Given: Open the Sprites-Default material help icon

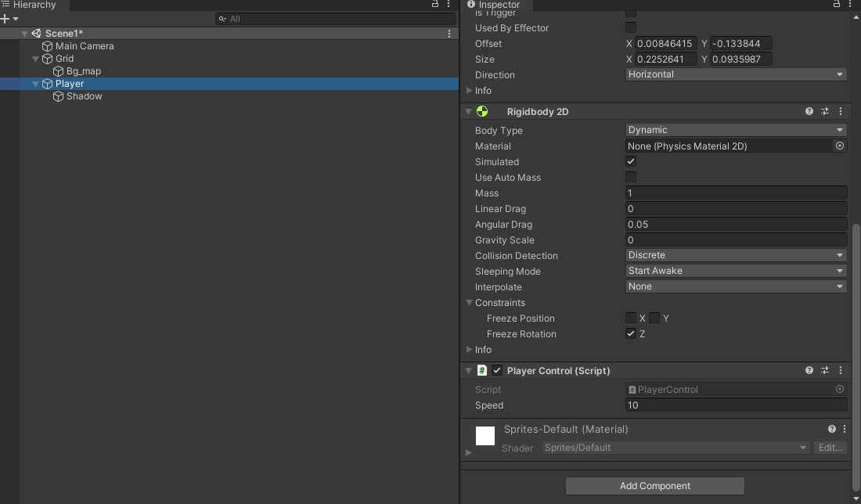Looking at the screenshot, I should pos(832,430).
